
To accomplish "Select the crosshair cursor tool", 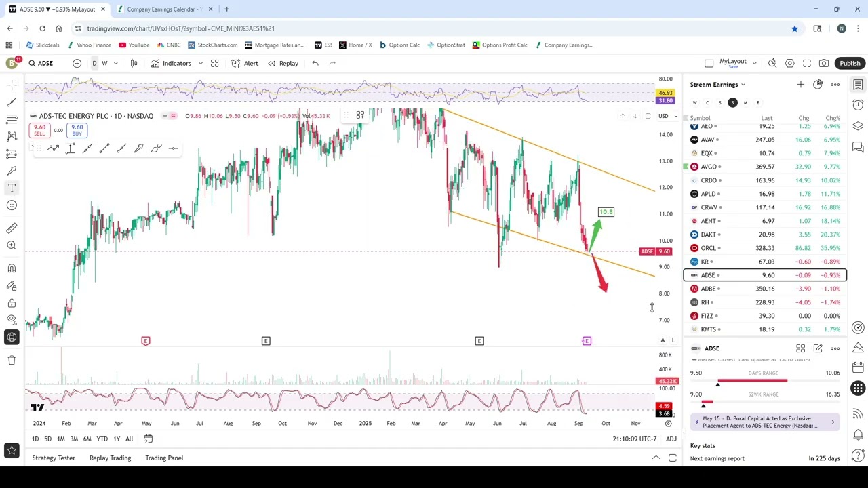I will (12, 85).
